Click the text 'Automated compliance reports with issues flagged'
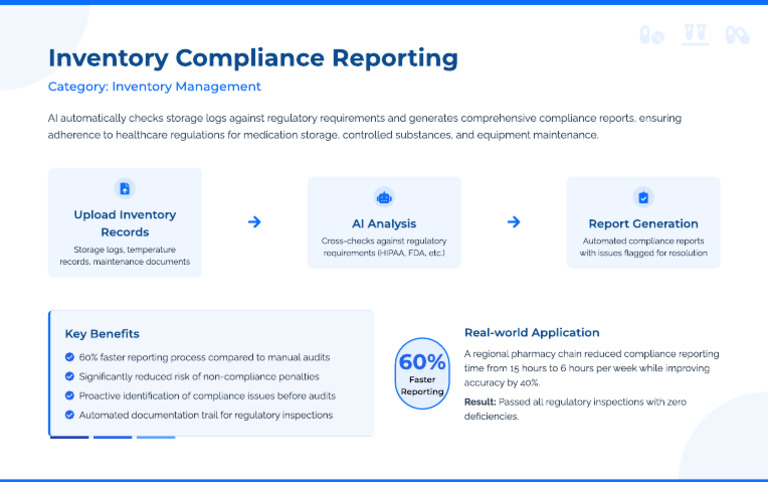The width and height of the screenshot is (768, 482). (643, 247)
